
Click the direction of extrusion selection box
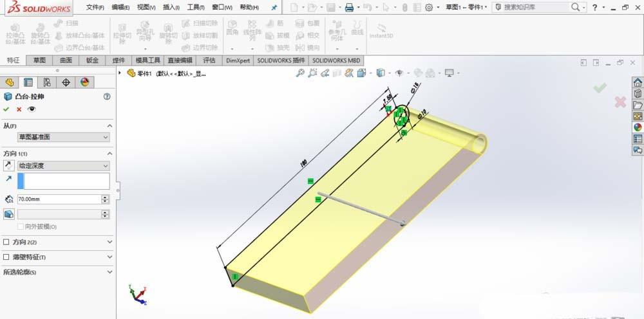(x=63, y=181)
